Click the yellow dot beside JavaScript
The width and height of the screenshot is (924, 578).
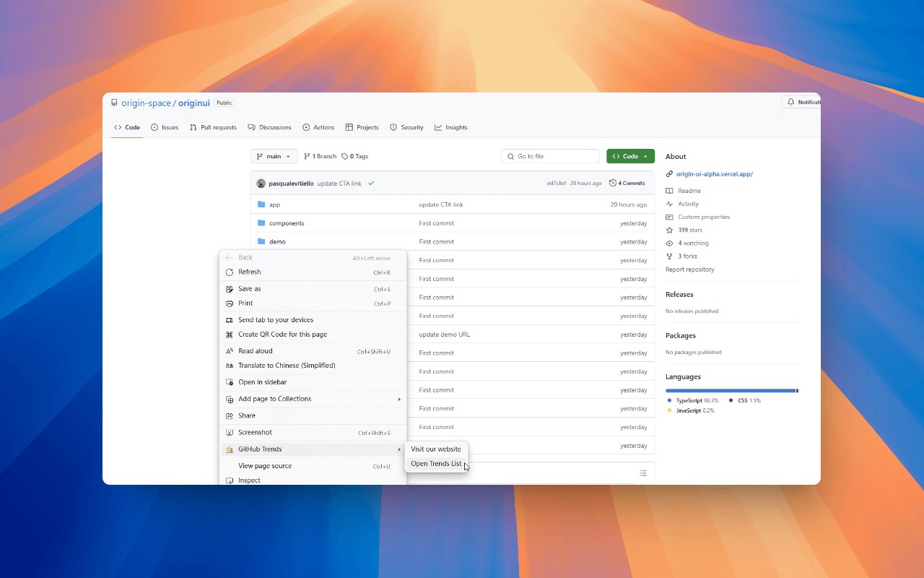coord(670,410)
